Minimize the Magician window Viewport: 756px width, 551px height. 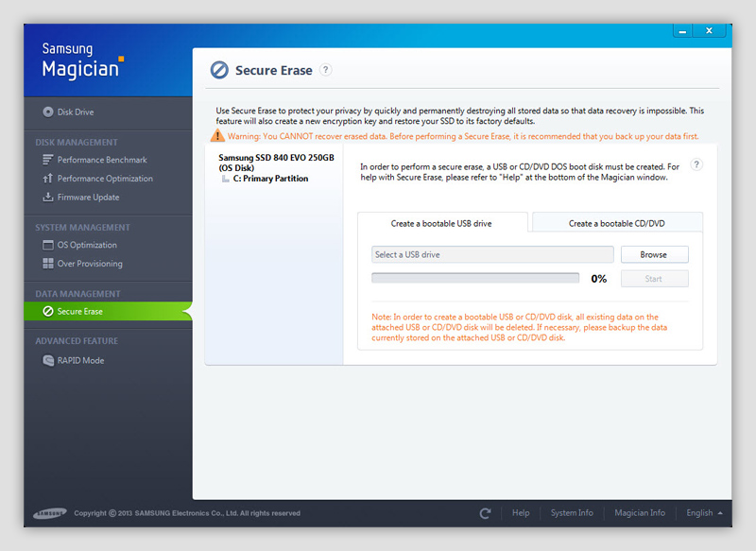(x=682, y=31)
